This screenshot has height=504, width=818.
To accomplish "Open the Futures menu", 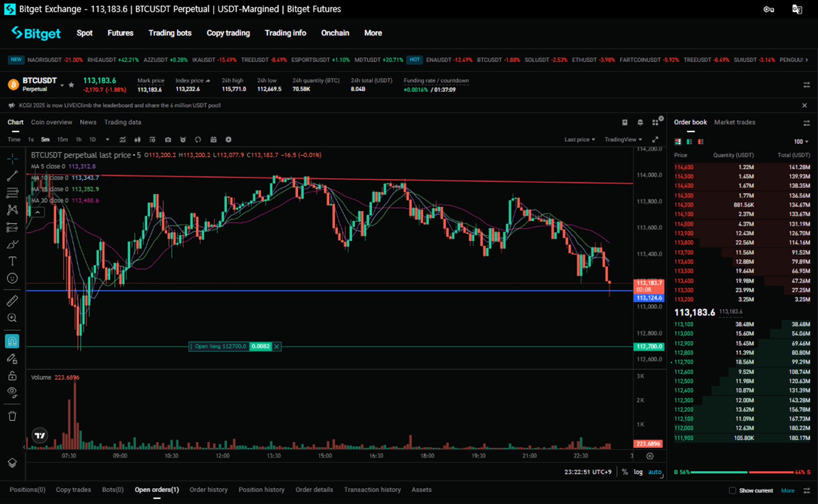I will pyautogui.click(x=120, y=33).
